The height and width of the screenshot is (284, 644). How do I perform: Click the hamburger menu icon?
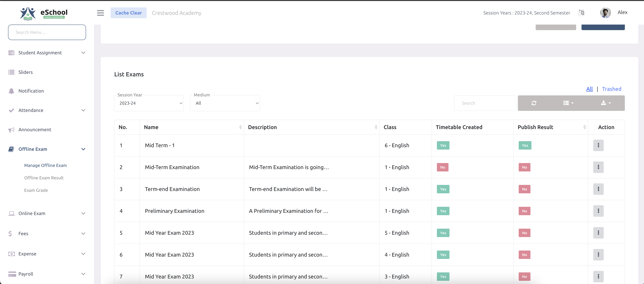point(100,13)
